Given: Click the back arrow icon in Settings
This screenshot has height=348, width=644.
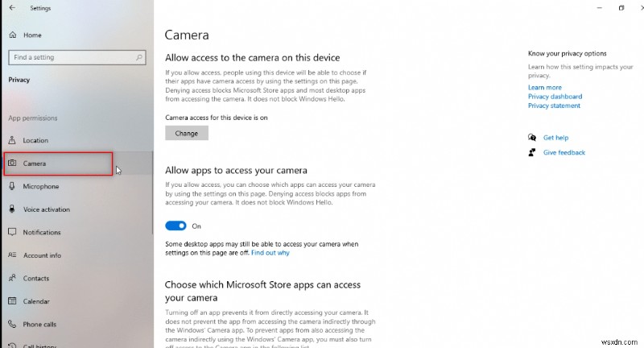Looking at the screenshot, I should [12, 8].
